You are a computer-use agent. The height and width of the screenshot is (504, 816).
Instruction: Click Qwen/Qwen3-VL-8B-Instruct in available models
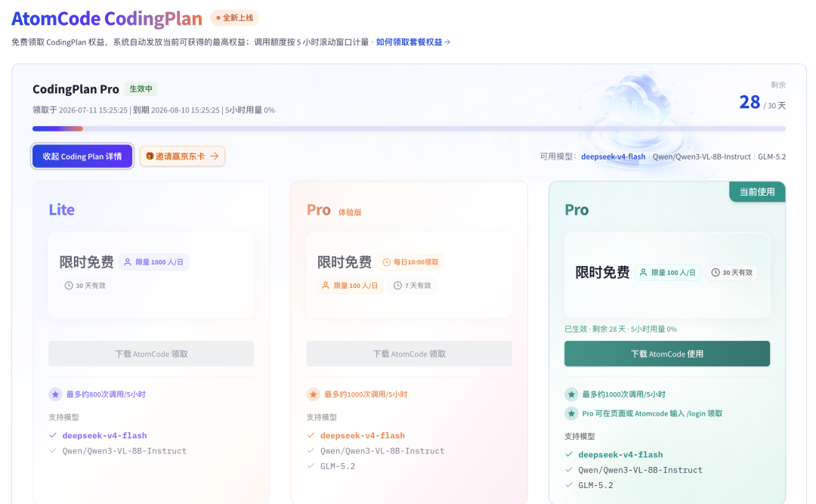click(701, 156)
